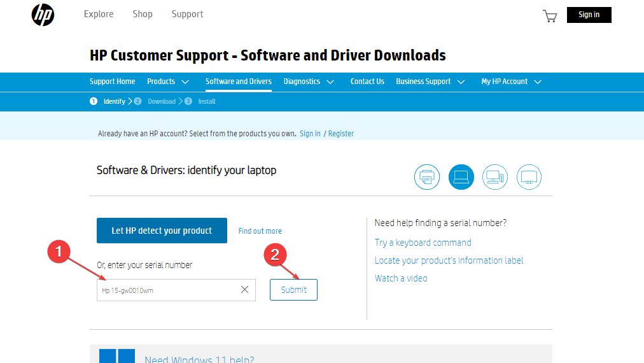Submit the entered serial number
The width and height of the screenshot is (644, 363).
pyautogui.click(x=293, y=290)
